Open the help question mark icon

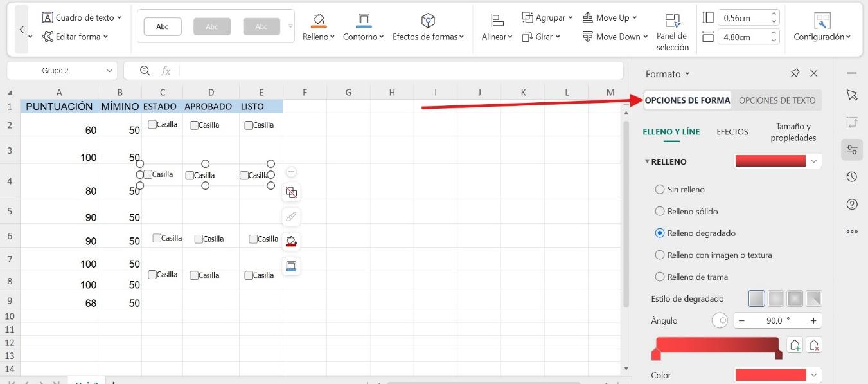tap(852, 205)
